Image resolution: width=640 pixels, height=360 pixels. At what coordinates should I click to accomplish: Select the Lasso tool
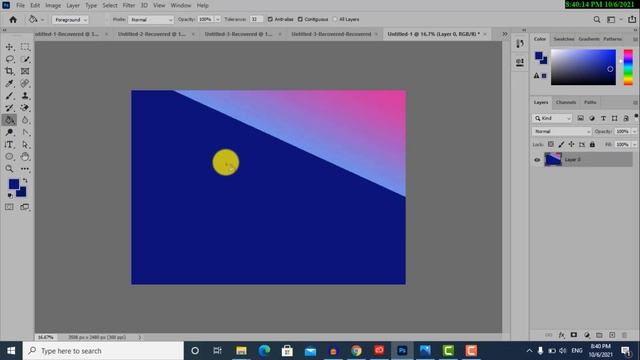(x=9, y=59)
